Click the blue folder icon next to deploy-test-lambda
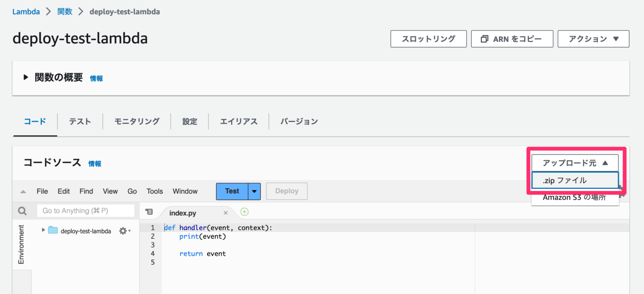 (x=52, y=231)
